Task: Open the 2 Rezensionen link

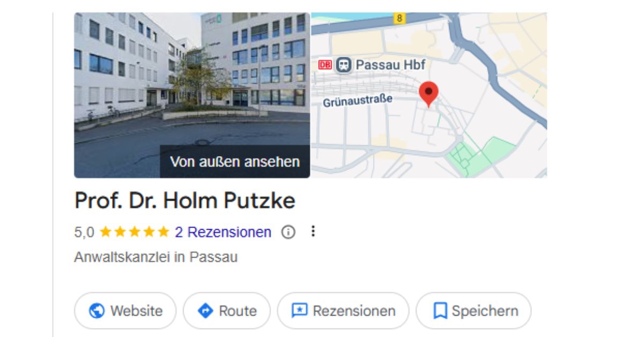Action: [223, 232]
